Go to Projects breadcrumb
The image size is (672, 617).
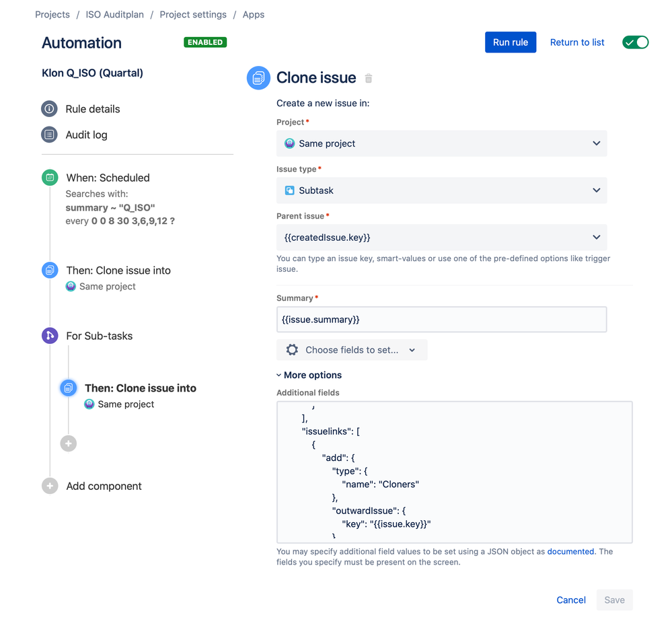point(52,15)
